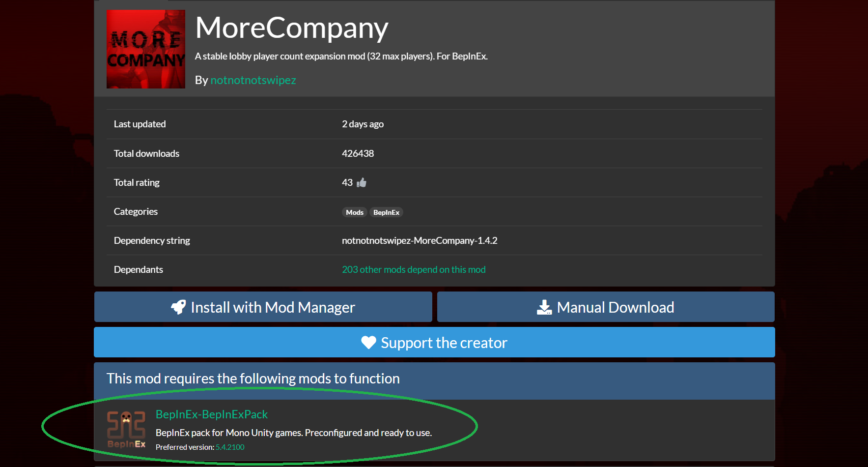Image resolution: width=868 pixels, height=467 pixels.
Task: Click the Total downloads row label
Action: click(x=146, y=153)
